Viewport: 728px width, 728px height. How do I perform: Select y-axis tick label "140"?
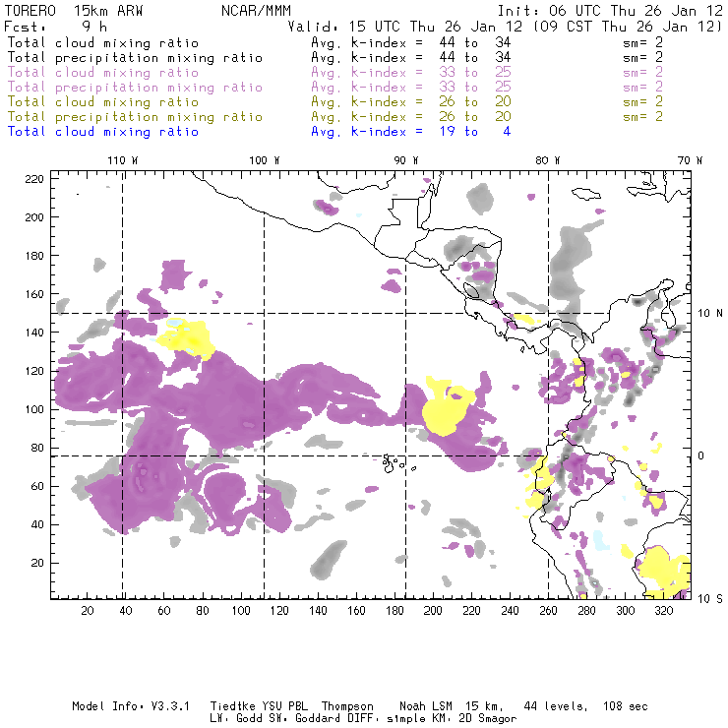click(x=34, y=333)
